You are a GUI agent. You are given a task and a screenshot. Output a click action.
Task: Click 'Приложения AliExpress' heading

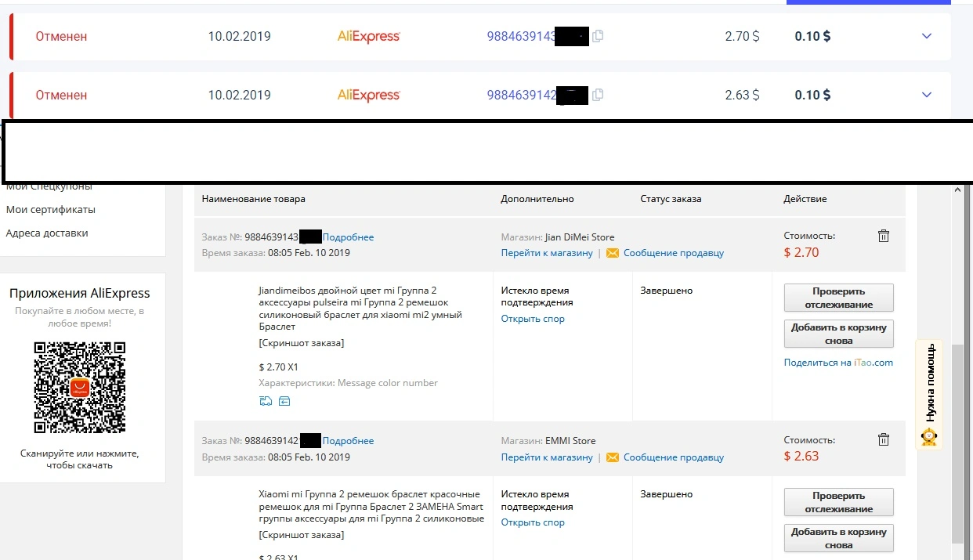[80, 293]
